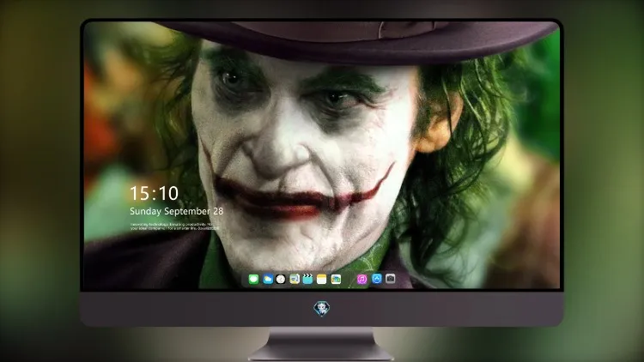Launch the pink iTunes music app
Viewport: 644px width, 362px height.
(x=361, y=279)
